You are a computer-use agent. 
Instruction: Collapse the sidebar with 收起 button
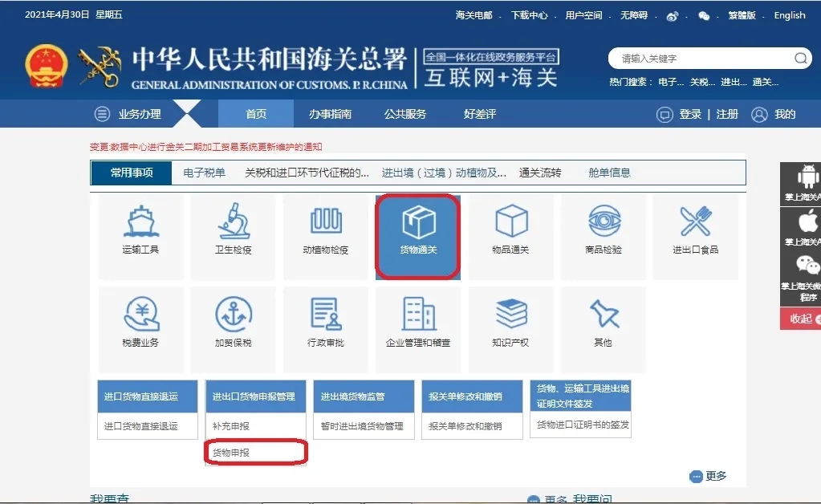[800, 319]
